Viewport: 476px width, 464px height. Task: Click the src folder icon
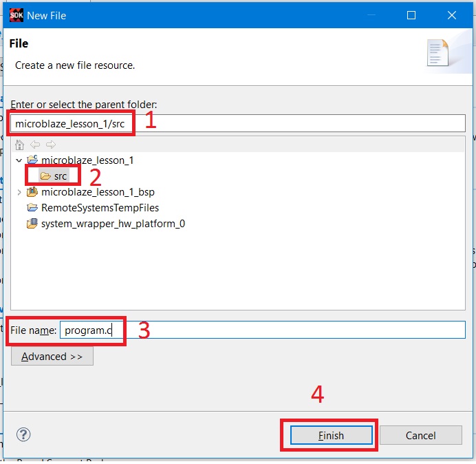coord(45,176)
